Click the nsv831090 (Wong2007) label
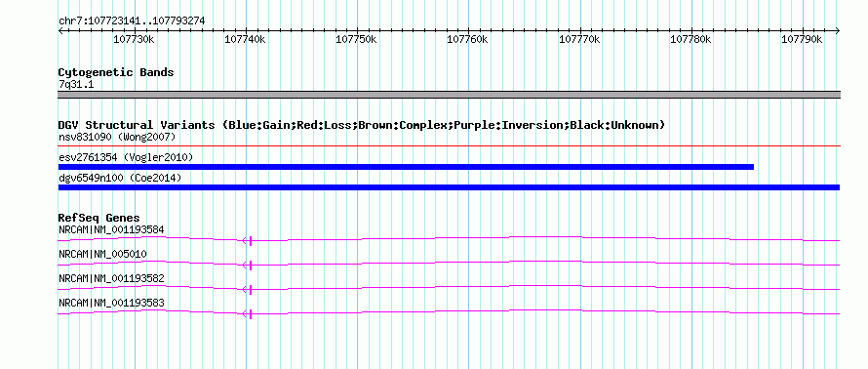This screenshot has height=369, width=868. pyautogui.click(x=117, y=137)
